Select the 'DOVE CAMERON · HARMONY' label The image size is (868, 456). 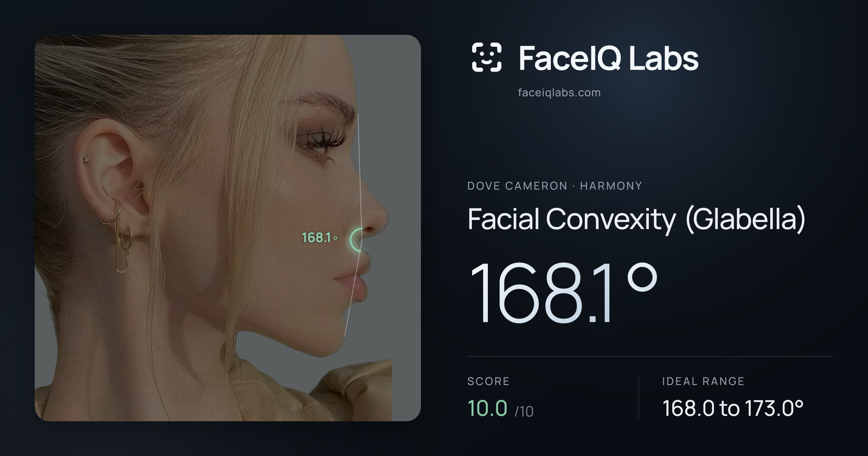[554, 186]
